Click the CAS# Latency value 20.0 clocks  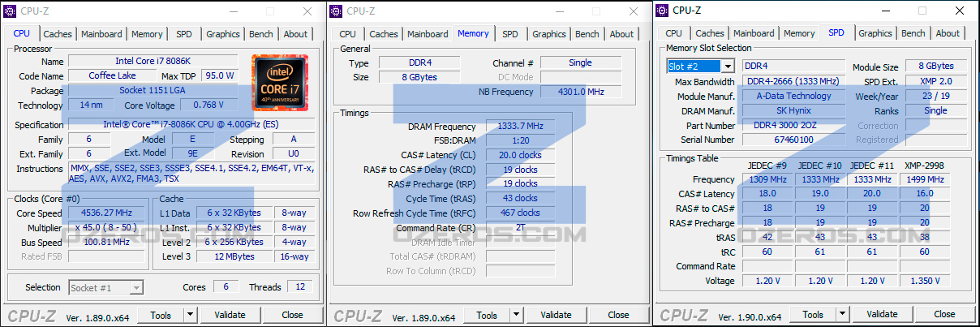tap(521, 155)
